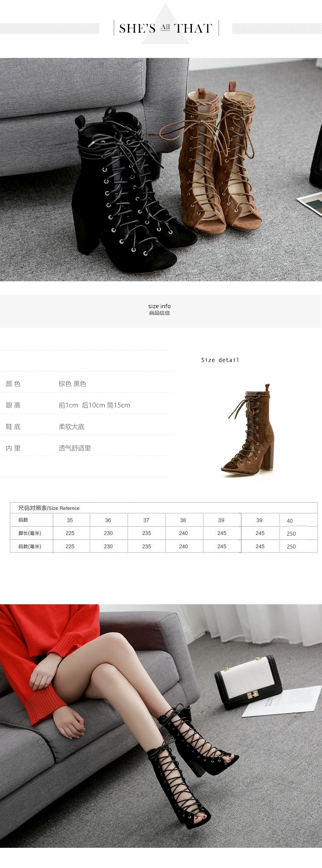Screen dimensions: 322x868
Task: Click 235 in the 脚长(毫米) row
Action: [146, 533]
